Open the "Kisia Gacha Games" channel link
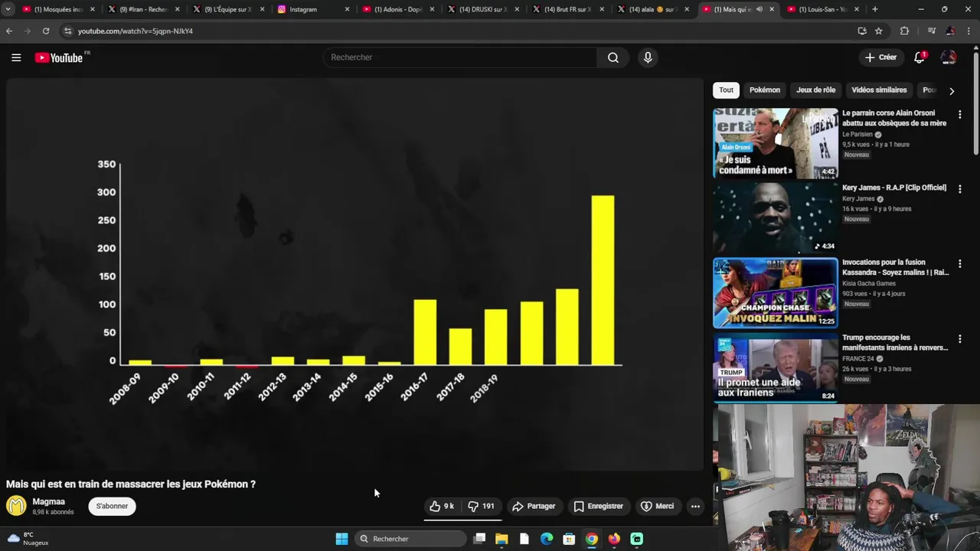The height and width of the screenshot is (551, 980). [869, 283]
